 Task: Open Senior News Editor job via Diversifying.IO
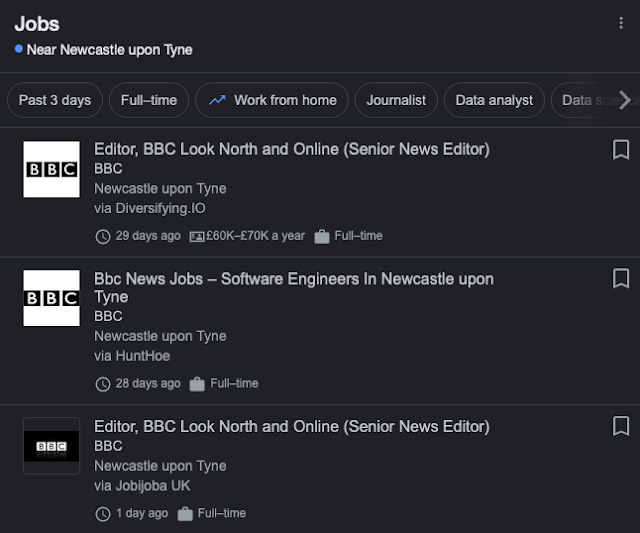click(292, 149)
